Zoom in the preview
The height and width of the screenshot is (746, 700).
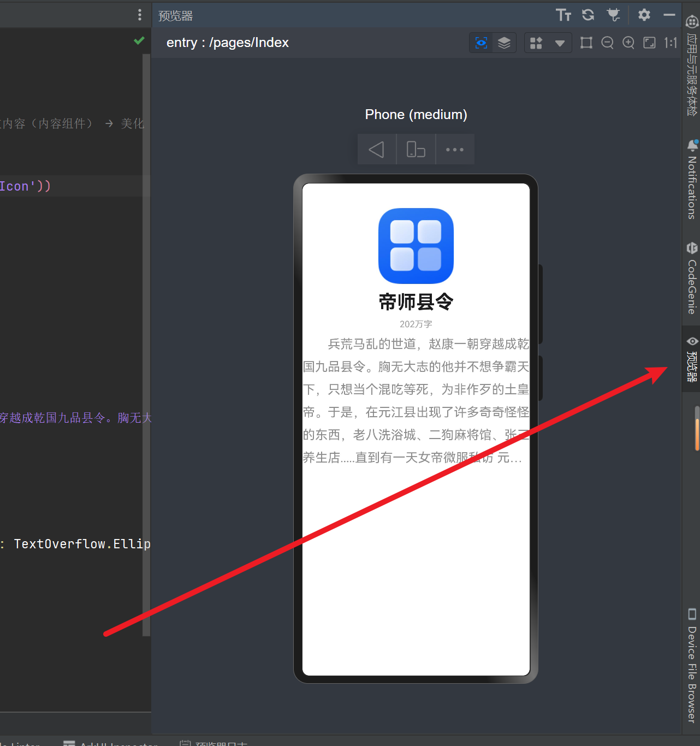(x=628, y=43)
